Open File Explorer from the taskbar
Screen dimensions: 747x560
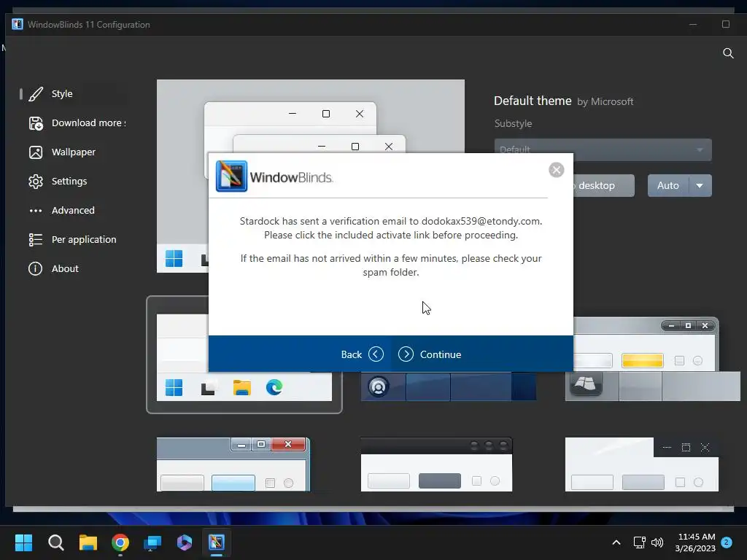pos(88,542)
